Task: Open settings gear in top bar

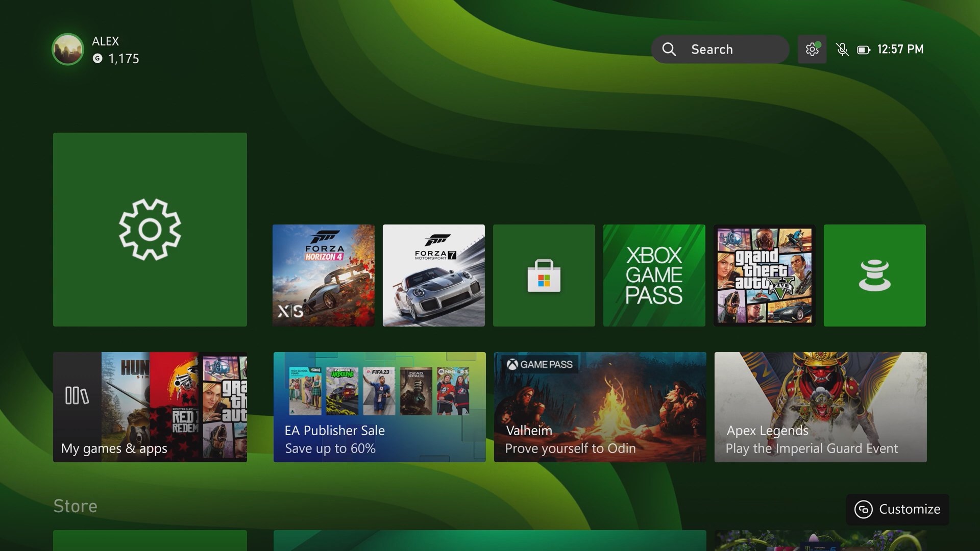Action: (x=812, y=49)
